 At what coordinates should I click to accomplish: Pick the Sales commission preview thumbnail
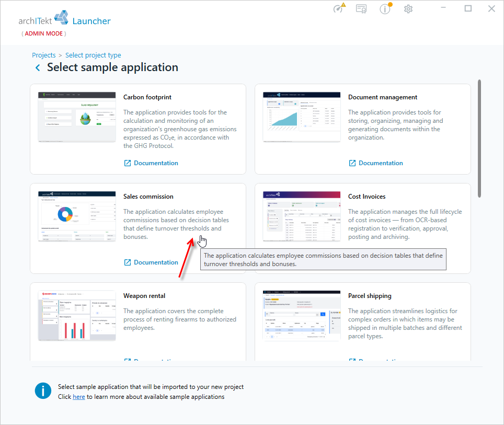click(77, 216)
